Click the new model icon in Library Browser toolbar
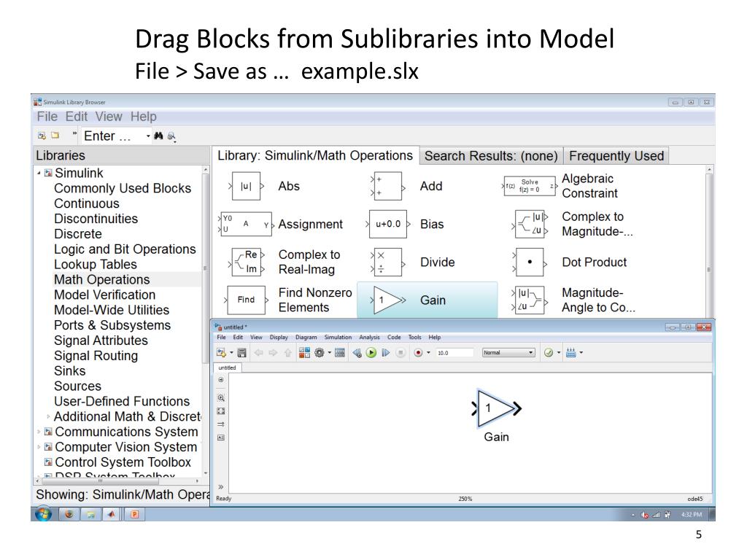The height and width of the screenshot is (560, 747). (x=42, y=136)
